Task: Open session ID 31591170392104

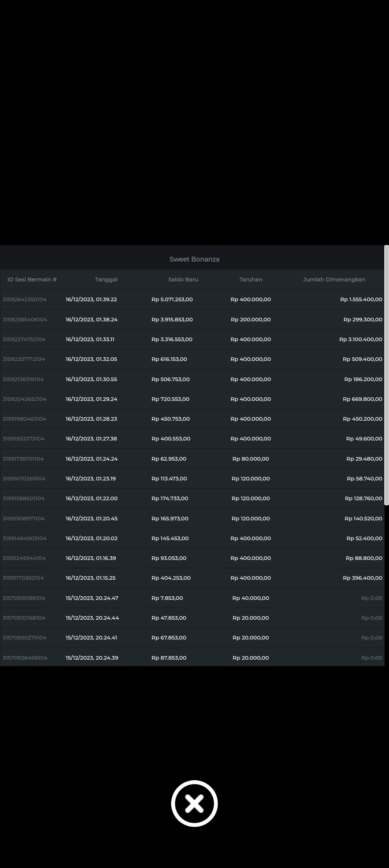Action: coord(23,578)
